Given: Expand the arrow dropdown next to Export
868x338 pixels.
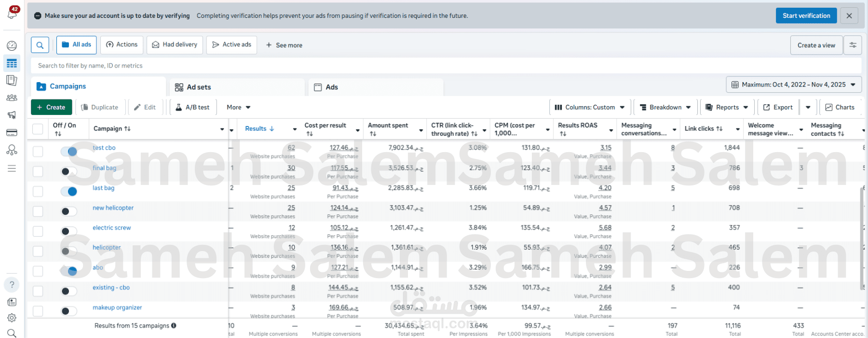Looking at the screenshot, I should coord(808,107).
